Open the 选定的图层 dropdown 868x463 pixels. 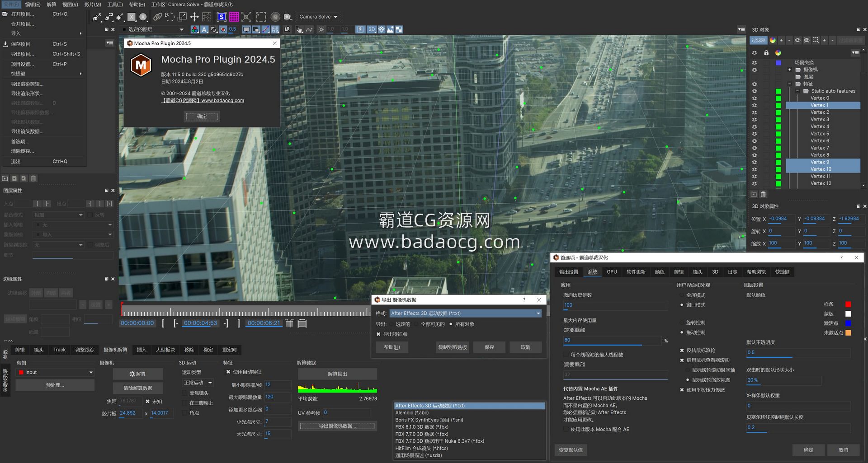[x=153, y=29]
